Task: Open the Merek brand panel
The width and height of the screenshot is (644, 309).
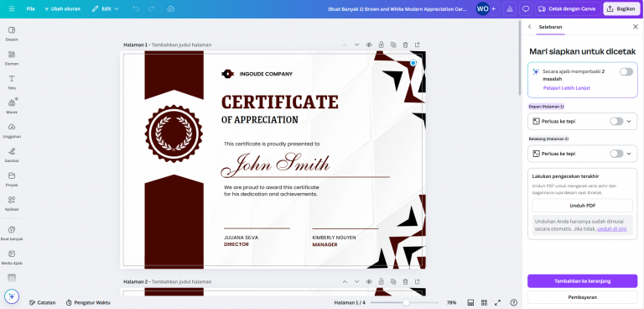Action: point(12,107)
